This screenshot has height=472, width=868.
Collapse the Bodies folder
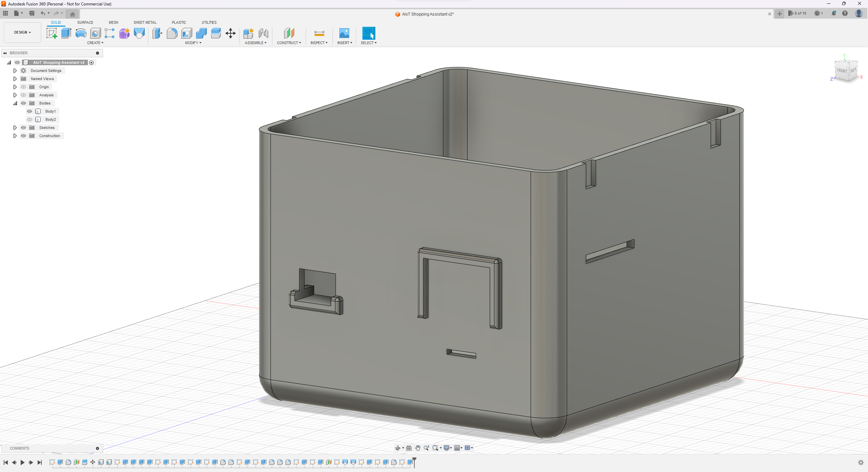15,103
